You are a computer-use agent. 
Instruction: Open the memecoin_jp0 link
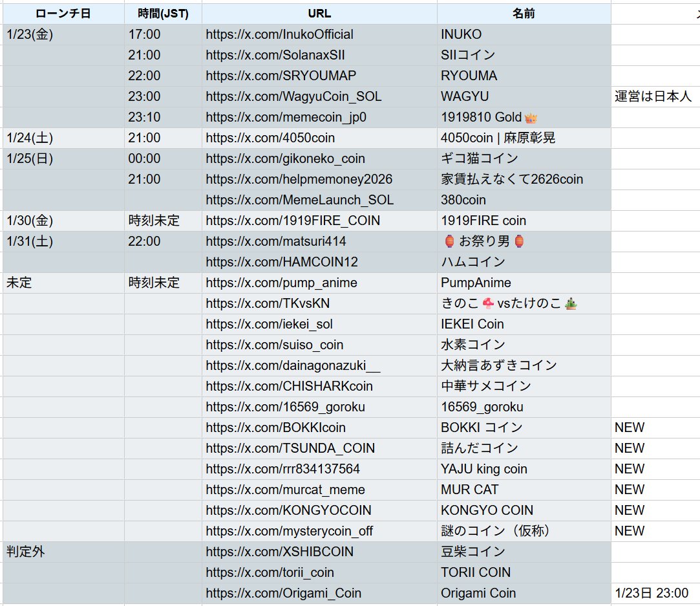[286, 117]
